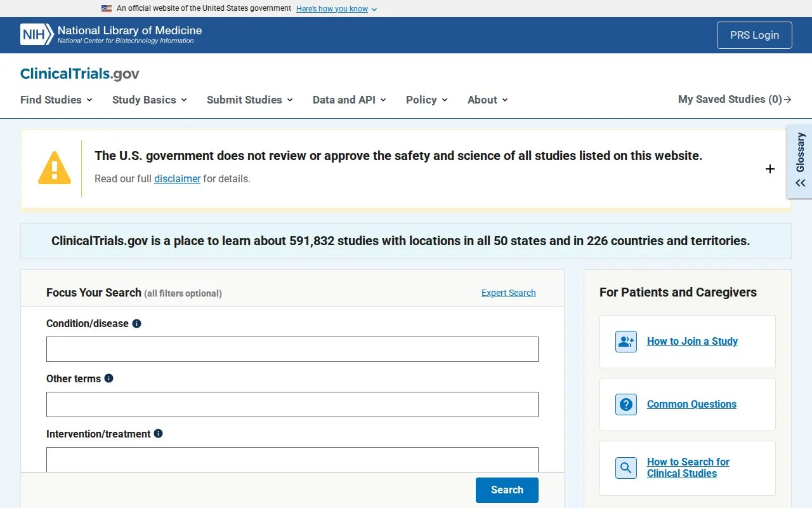Click the blue Search button
This screenshot has height=508, width=812.
point(507,490)
